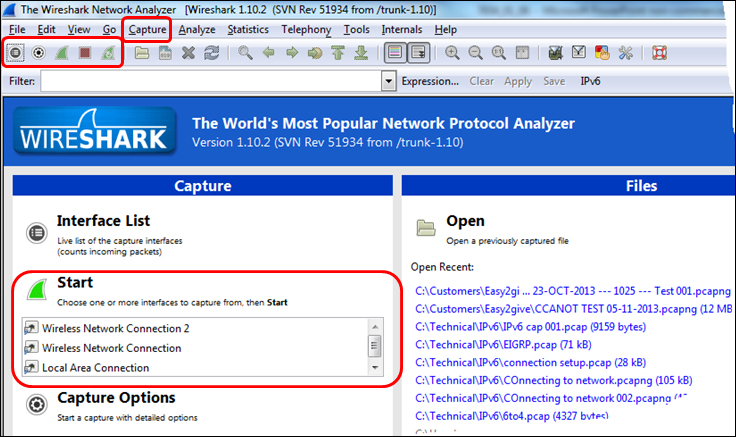The image size is (736, 437).
Task: Open a capture file via toolbar folder
Action: pyautogui.click(x=142, y=53)
